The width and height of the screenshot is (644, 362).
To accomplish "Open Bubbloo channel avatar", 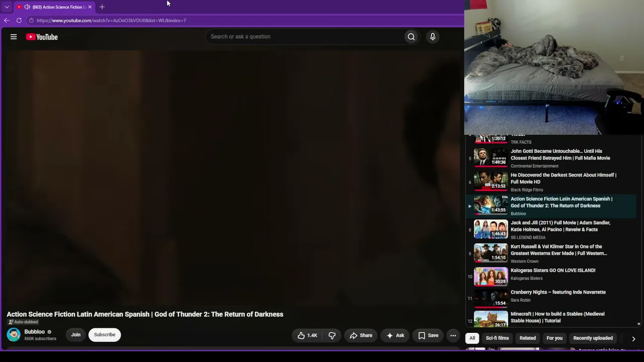I will click(14, 335).
